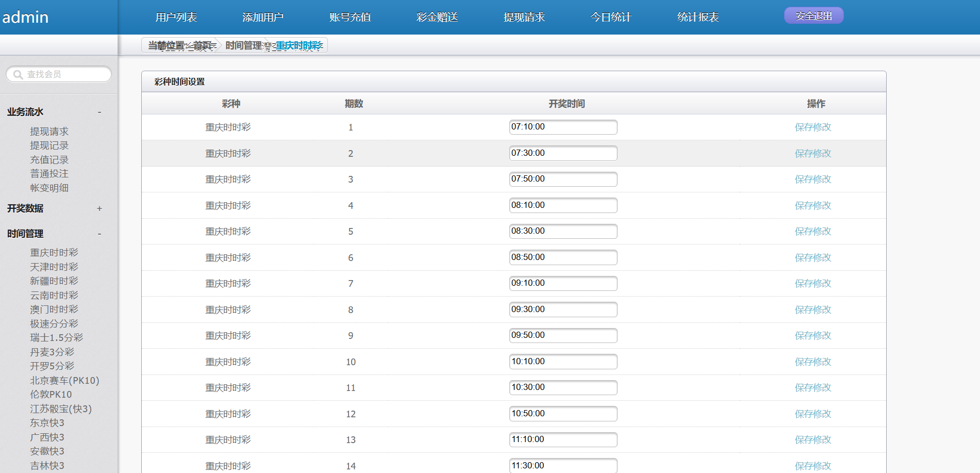This screenshot has width=980, height=473.
Task: Select 天津时时彩 in the sidebar
Action: pyautogui.click(x=54, y=267)
